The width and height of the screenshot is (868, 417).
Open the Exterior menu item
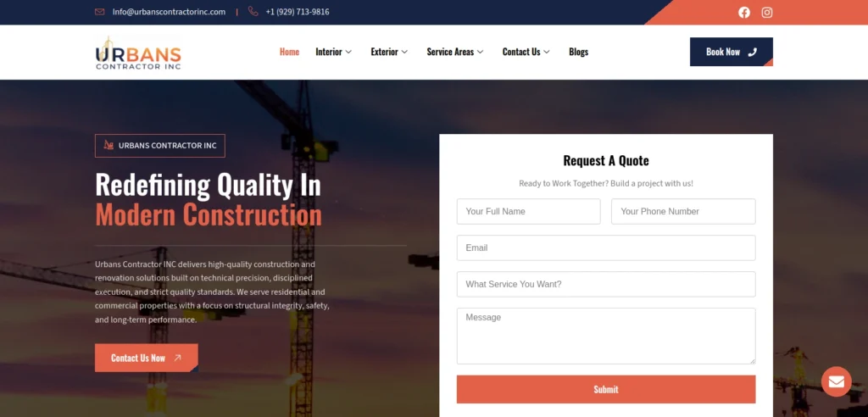coord(384,52)
